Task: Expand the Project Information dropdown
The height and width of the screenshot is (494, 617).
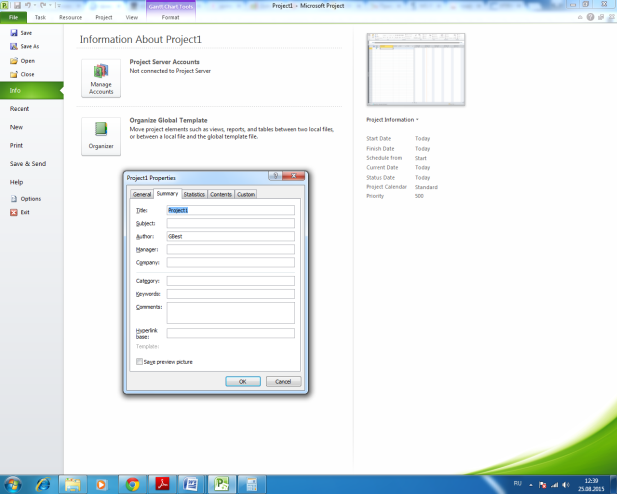Action: [x=392, y=120]
